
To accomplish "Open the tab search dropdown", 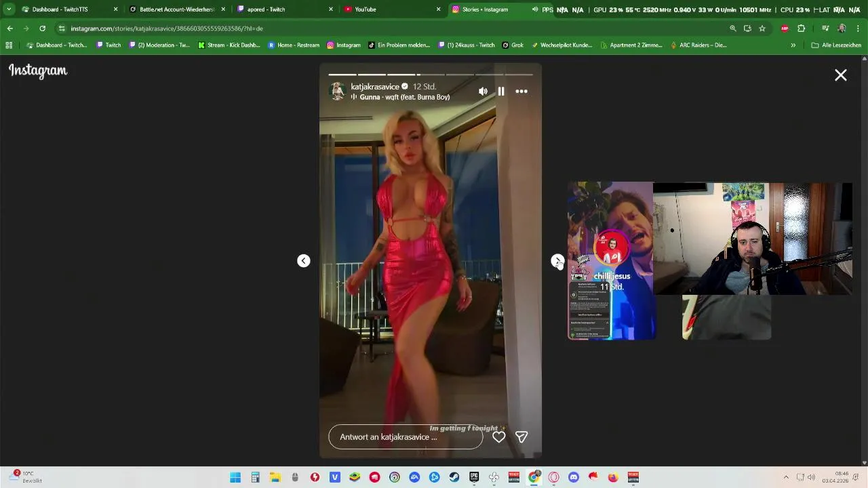I will (x=9, y=9).
